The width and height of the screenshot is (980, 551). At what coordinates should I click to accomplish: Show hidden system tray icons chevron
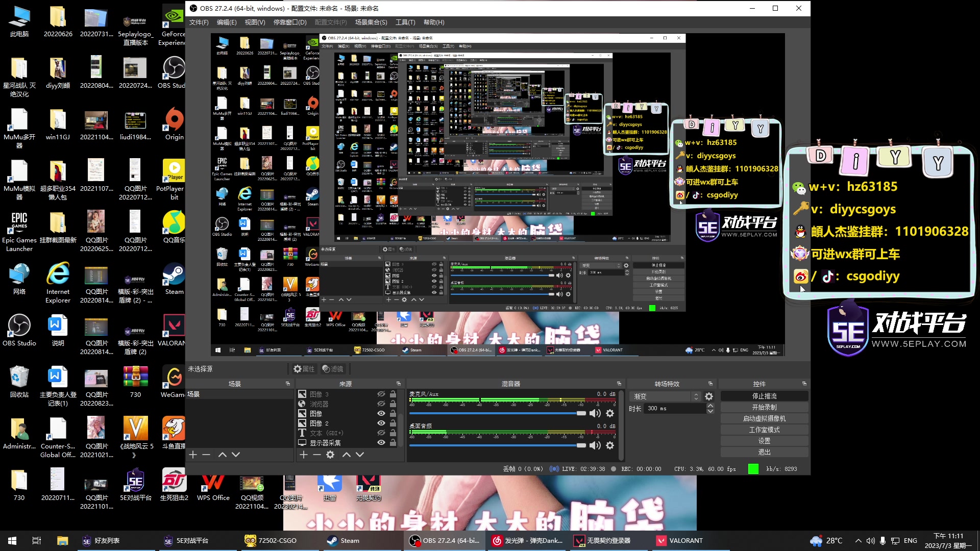pos(858,541)
